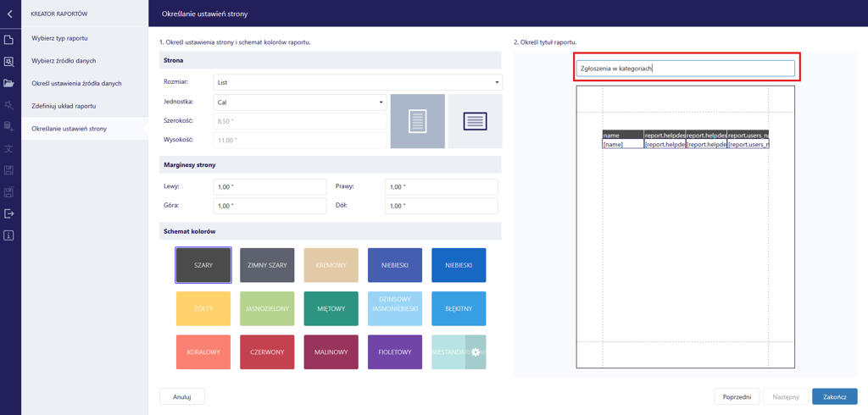Click the new report document icon
Viewport: 868px width, 415px height.
pos(9,40)
